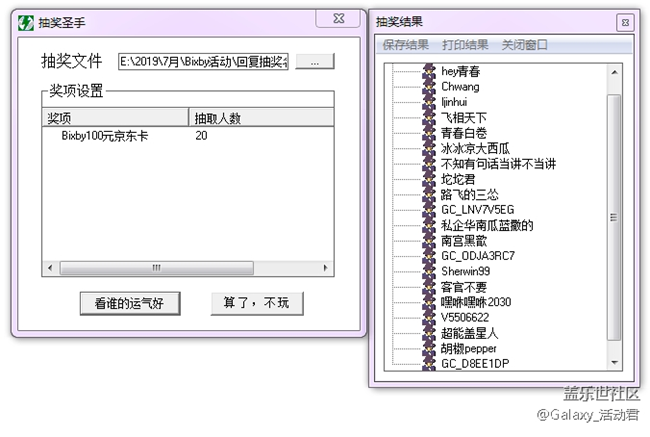Click the results list scroll-down arrow
The image size is (650, 437).
pos(614,362)
